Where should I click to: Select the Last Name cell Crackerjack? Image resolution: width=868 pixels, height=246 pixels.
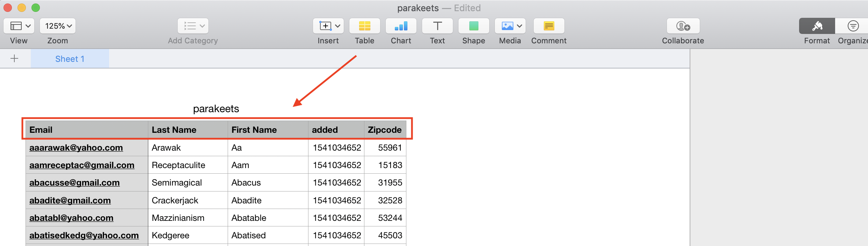point(175,201)
